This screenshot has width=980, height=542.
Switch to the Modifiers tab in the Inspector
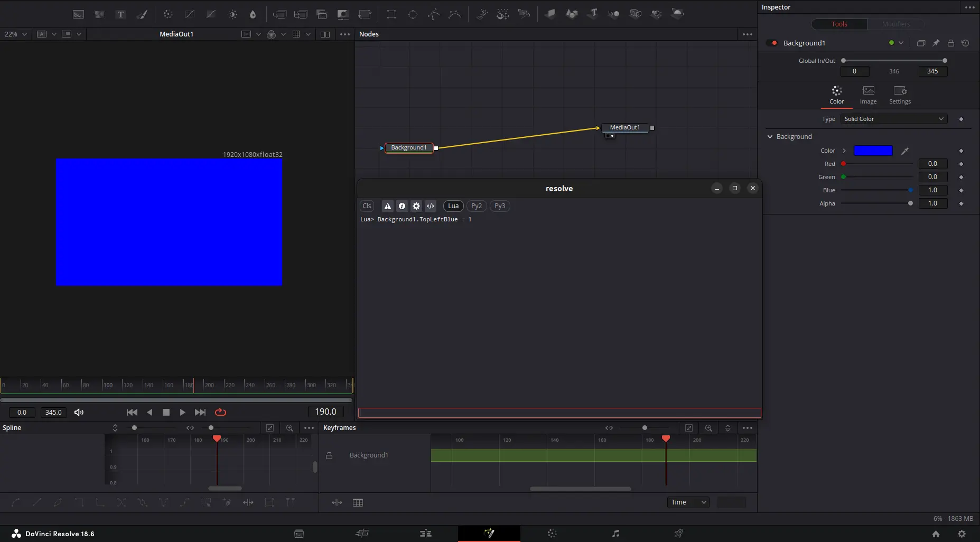pyautogui.click(x=896, y=24)
